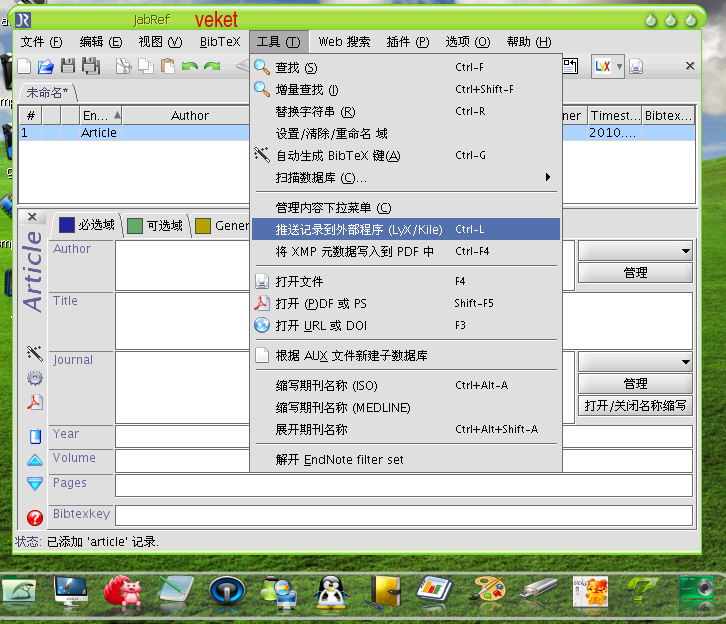The height and width of the screenshot is (624, 726).
Task: Sort by the Timest... column header
Action: coord(615,115)
